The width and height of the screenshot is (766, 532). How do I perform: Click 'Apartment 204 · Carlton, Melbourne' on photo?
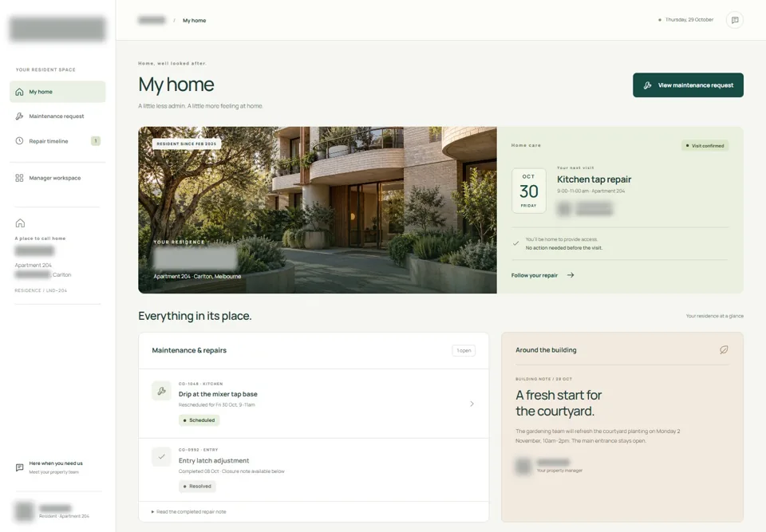(x=197, y=276)
